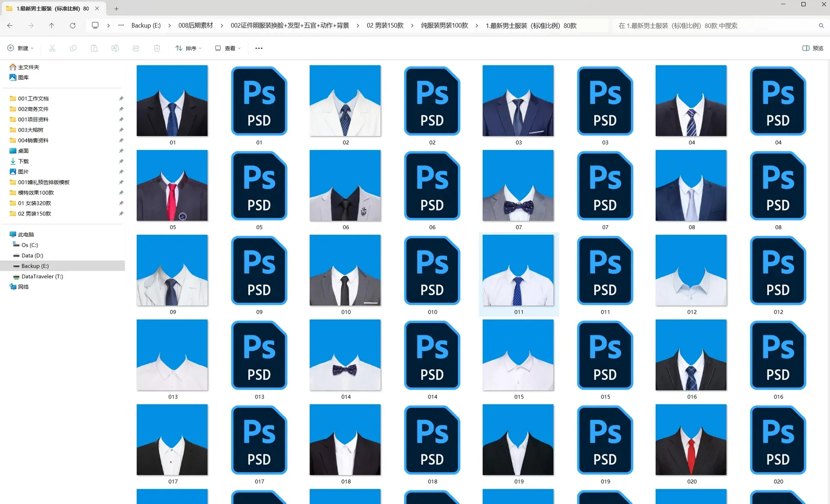Click Backup (E:) in the breadcrumb path
Viewport: 830px width, 504px height.
click(146, 26)
